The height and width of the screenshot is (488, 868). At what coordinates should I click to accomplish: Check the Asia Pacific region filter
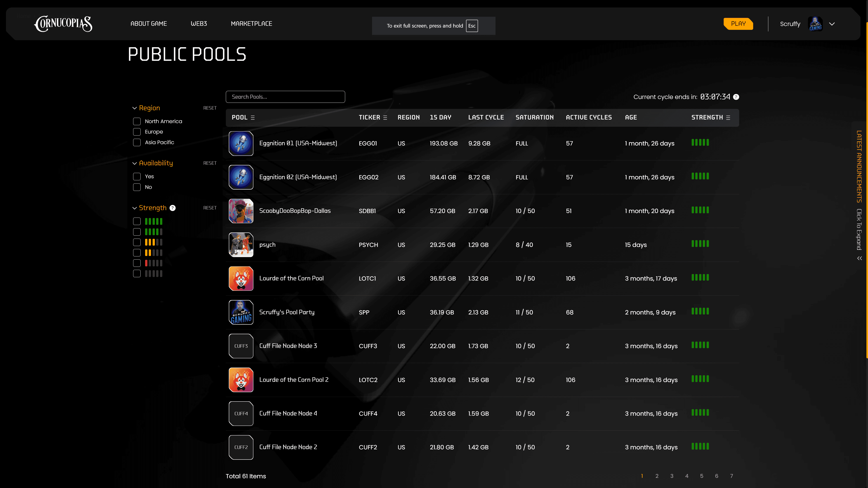click(137, 143)
